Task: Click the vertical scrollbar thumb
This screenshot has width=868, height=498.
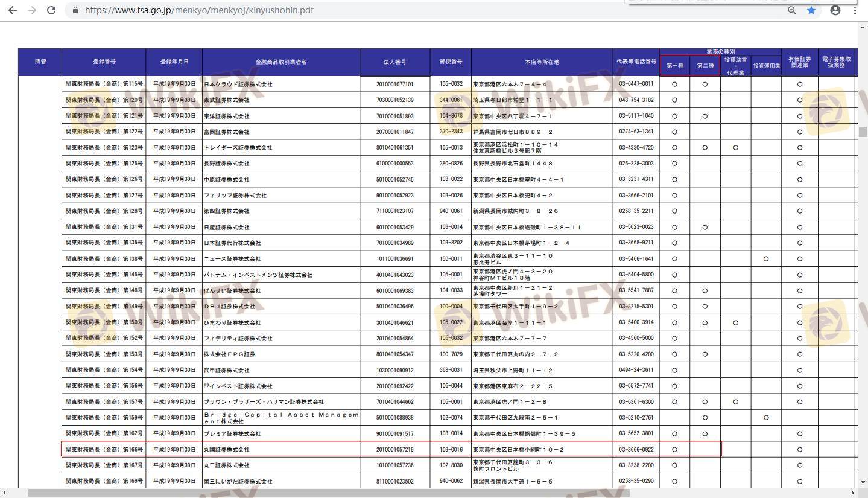Action: click(x=863, y=132)
